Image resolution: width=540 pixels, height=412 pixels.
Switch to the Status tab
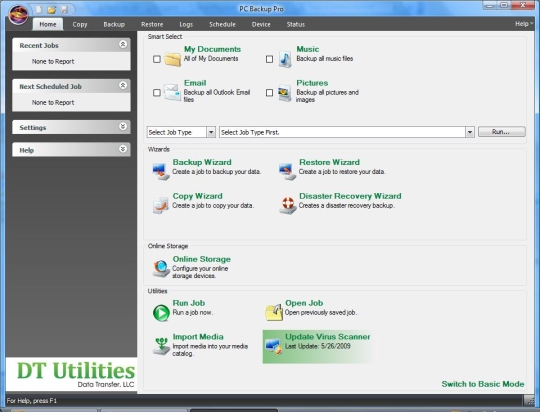(296, 24)
